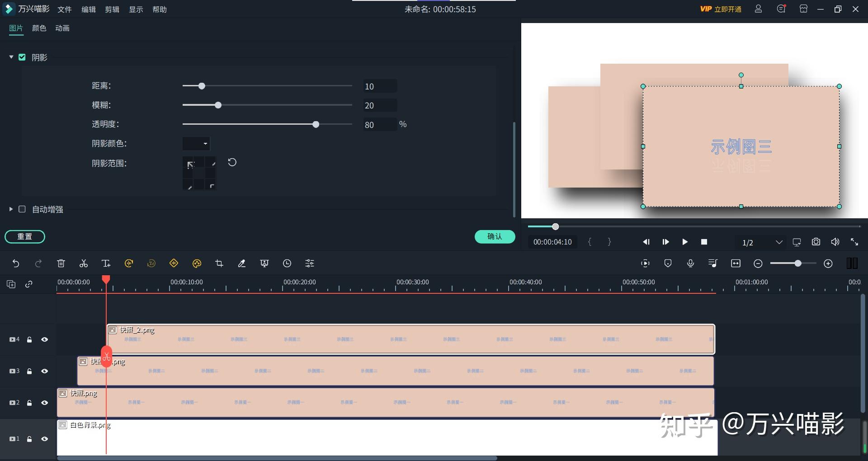The height and width of the screenshot is (461, 868).
Task: Enter fullscreen preview mode
Action: click(854, 242)
